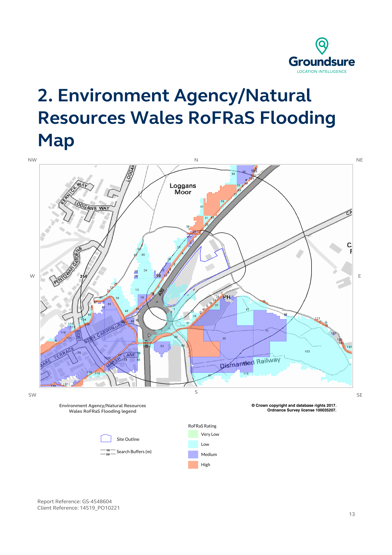Click the Very Low green rating swatch
Screen dimensions: 392x555
point(193,434)
